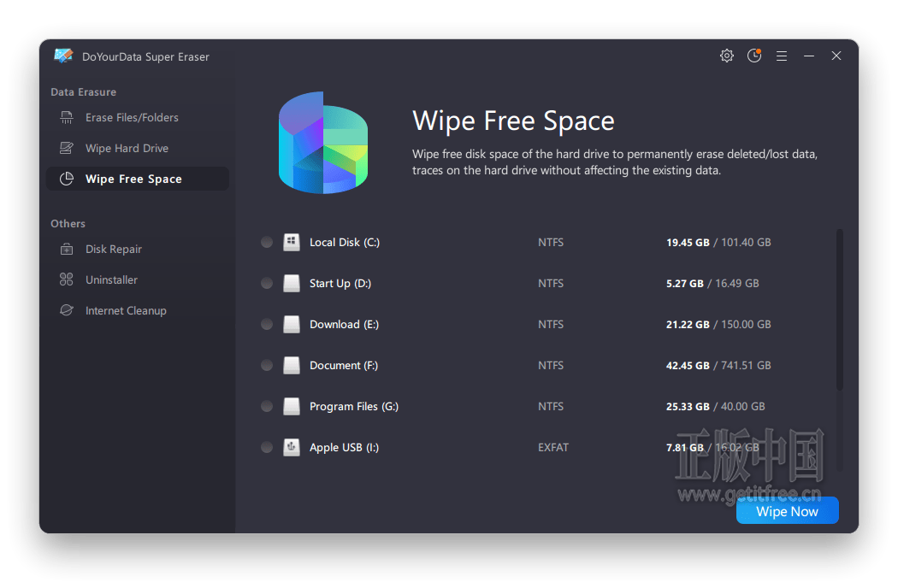Click the DoYourData Super Eraser logo
Viewport: 898px width, 588px height.
(63, 56)
